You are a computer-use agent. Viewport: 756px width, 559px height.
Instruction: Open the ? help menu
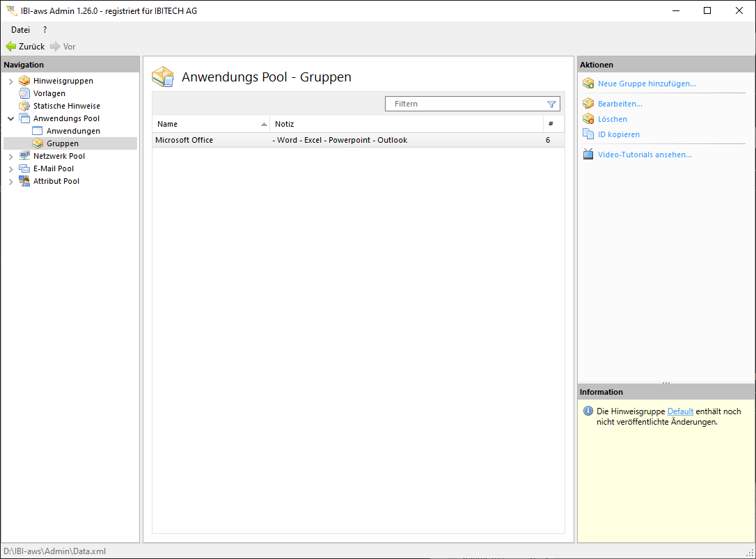[45, 30]
